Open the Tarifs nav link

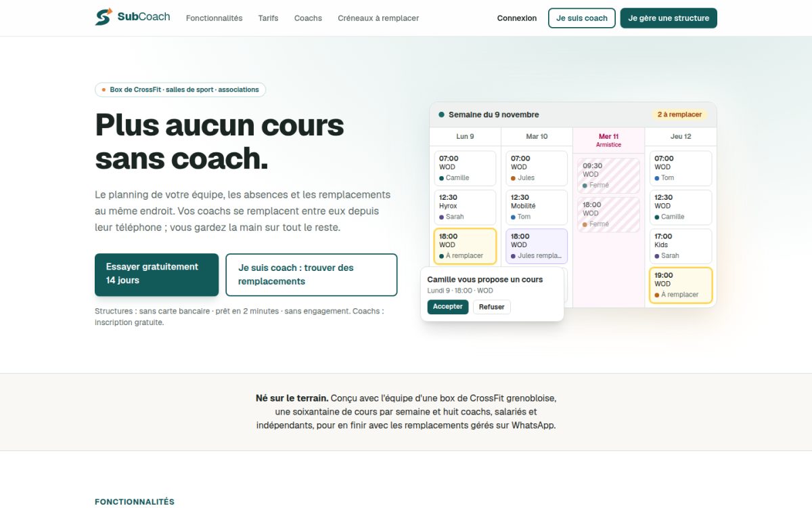(x=268, y=18)
